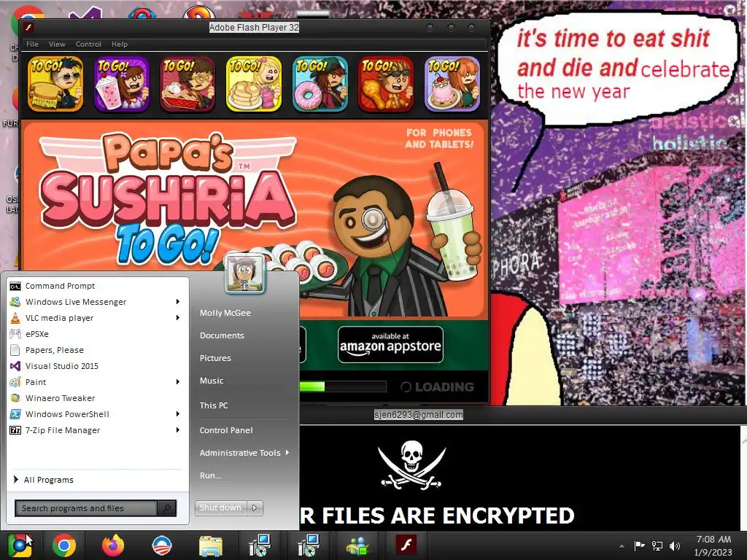Click the network tray icon

pos(657,545)
